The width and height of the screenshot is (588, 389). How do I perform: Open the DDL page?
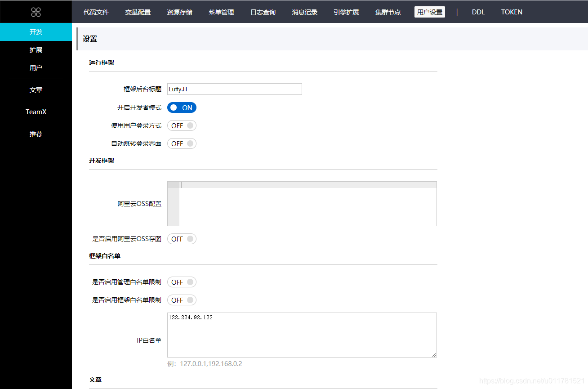point(478,12)
